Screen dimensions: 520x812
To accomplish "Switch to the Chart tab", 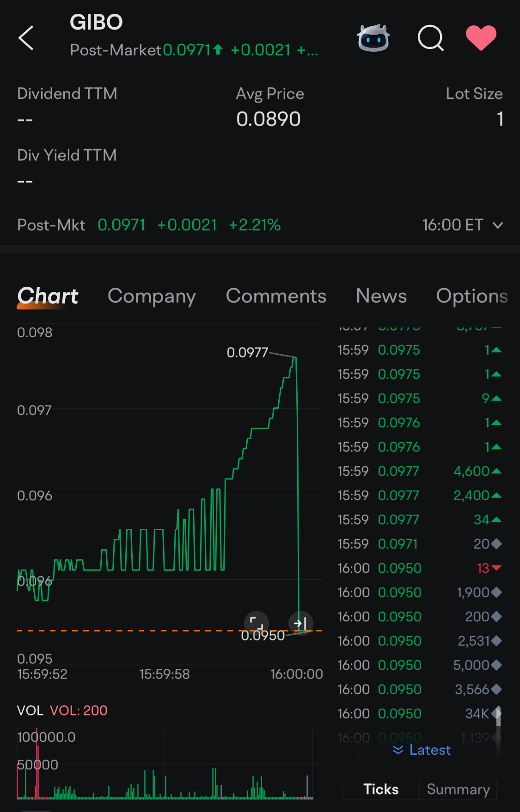I will click(x=48, y=296).
